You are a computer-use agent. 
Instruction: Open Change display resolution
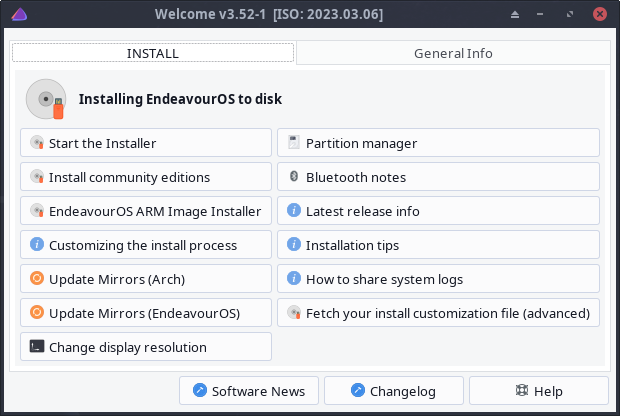[x=145, y=347]
